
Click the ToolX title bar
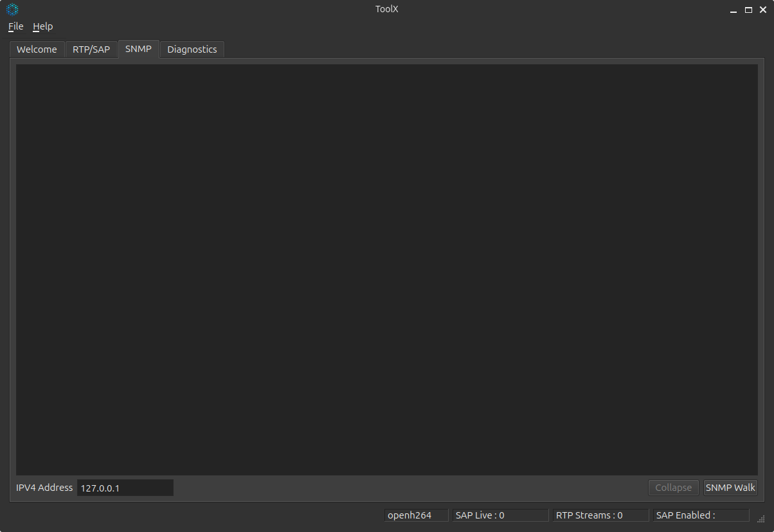[x=386, y=9]
